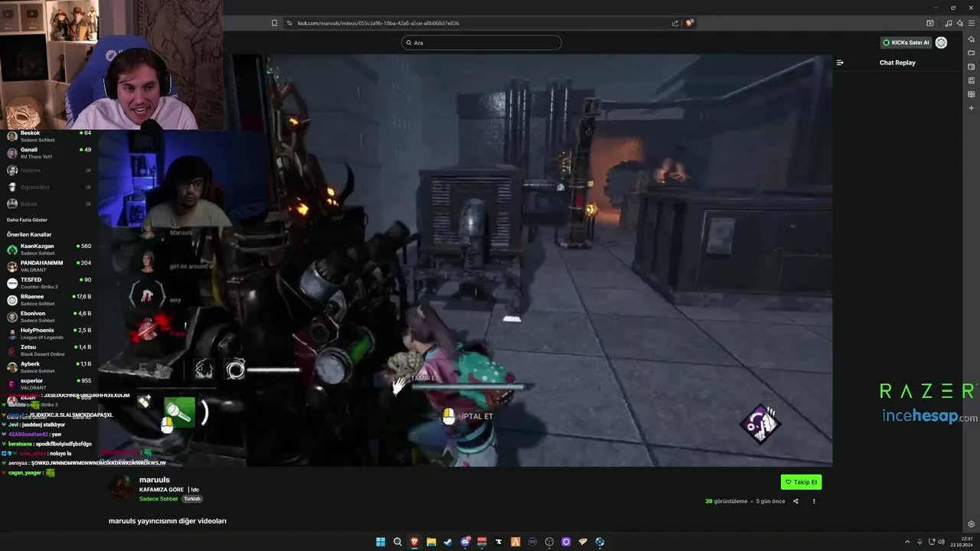Switch to Brave browser in taskbar
The image size is (980, 551).
(x=414, y=542)
